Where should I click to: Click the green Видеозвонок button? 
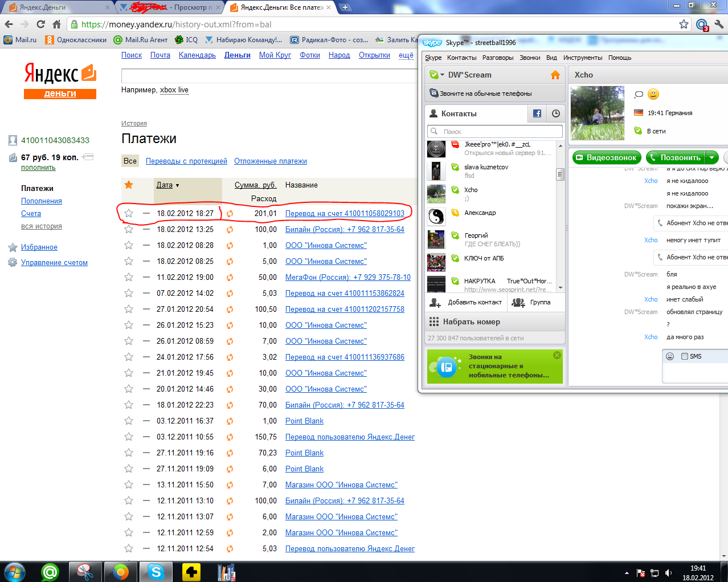607,158
